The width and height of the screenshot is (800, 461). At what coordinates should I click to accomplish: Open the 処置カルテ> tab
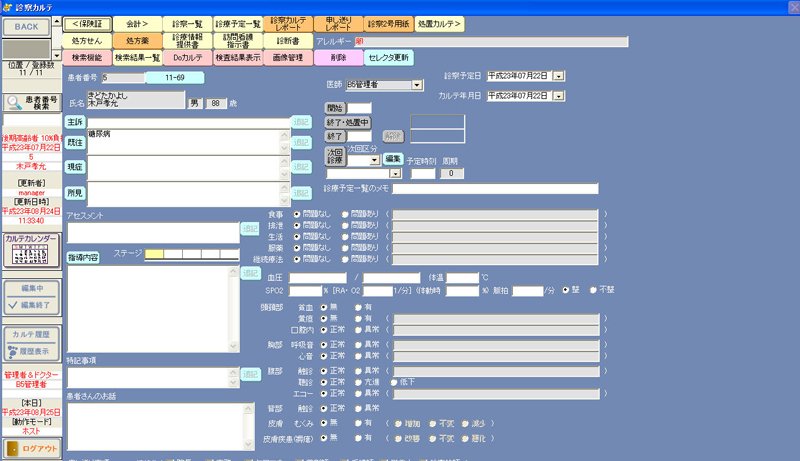[439, 24]
